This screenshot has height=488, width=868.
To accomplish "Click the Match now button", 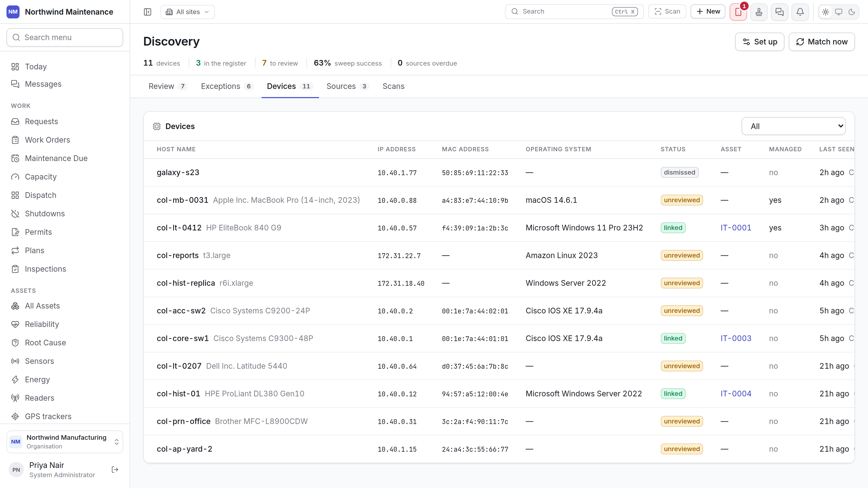I will (822, 42).
